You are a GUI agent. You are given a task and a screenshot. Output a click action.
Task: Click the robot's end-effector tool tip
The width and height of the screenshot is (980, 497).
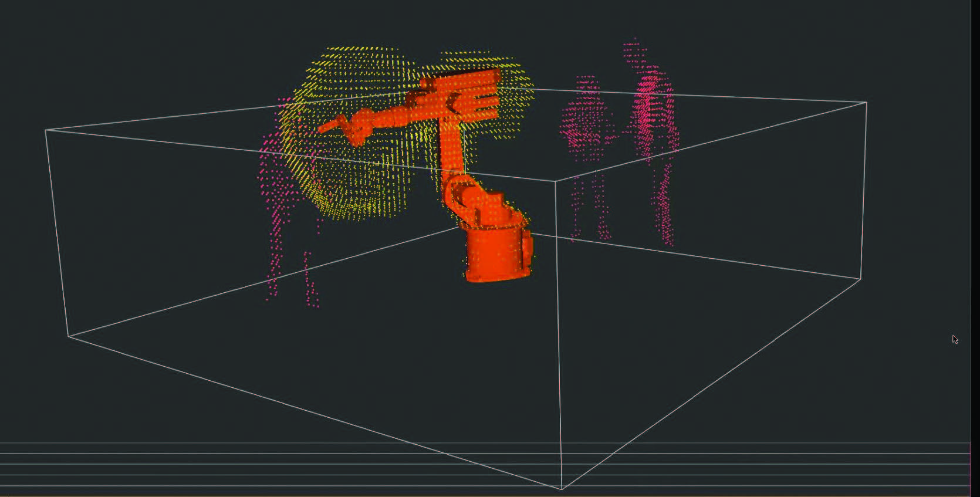pyautogui.click(x=329, y=126)
